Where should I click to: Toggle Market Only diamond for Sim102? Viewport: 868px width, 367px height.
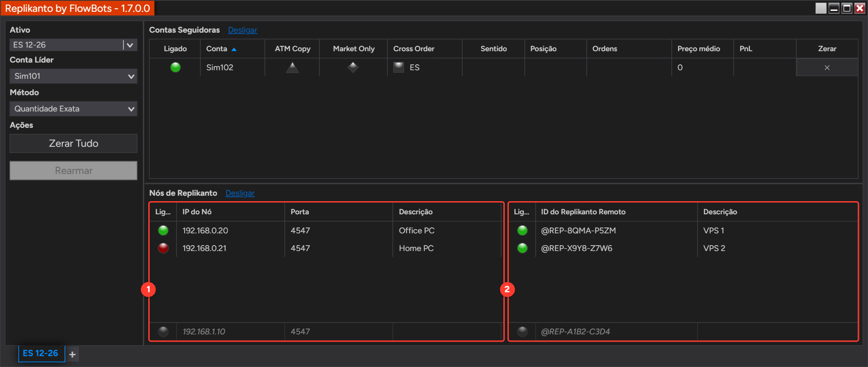(353, 68)
